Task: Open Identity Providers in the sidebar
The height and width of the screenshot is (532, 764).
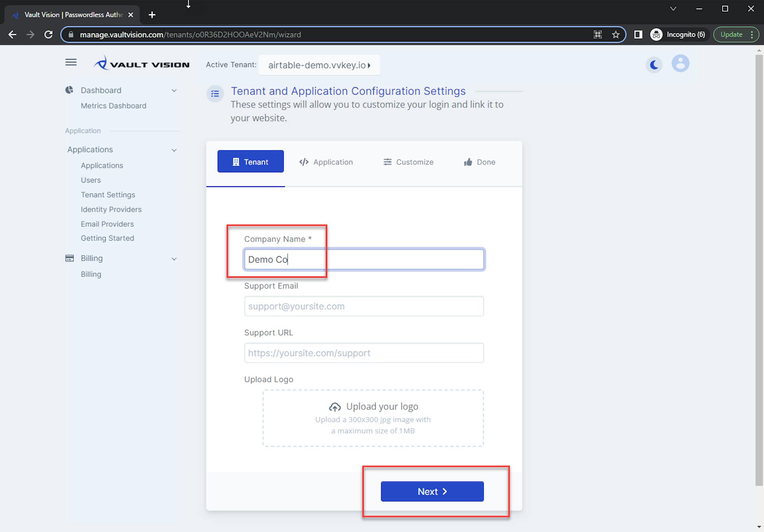Action: pos(111,209)
